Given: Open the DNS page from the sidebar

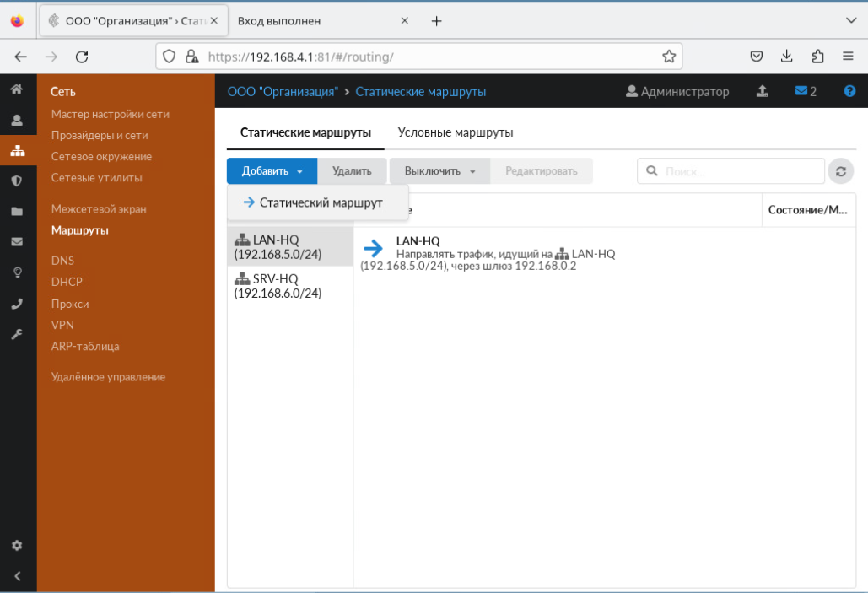Looking at the screenshot, I should click(62, 261).
